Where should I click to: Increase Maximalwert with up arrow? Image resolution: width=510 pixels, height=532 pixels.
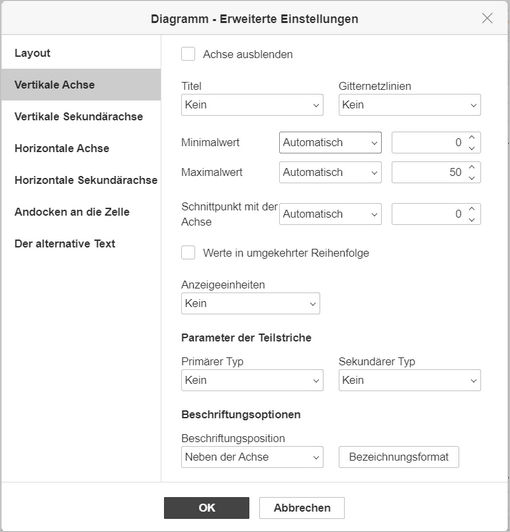472,167
